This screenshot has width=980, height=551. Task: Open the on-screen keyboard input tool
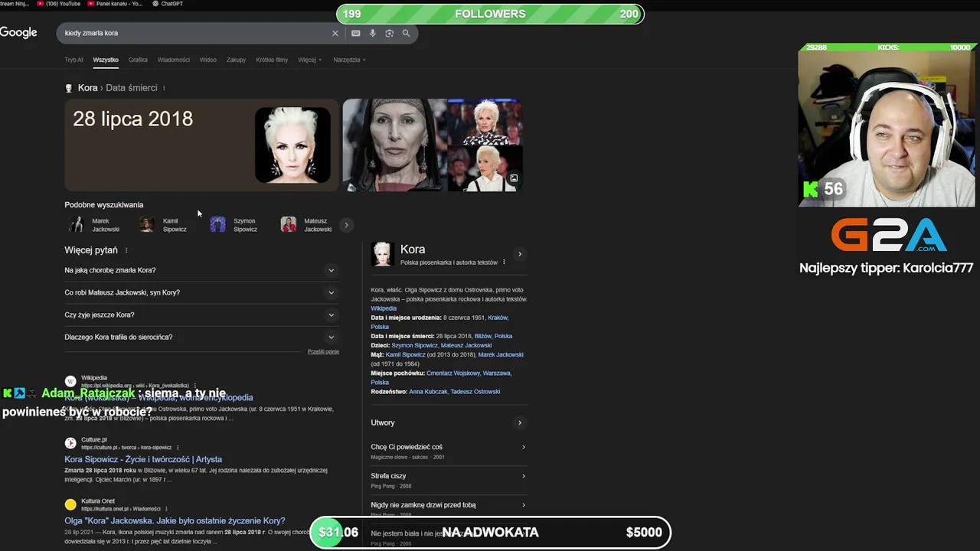(355, 33)
